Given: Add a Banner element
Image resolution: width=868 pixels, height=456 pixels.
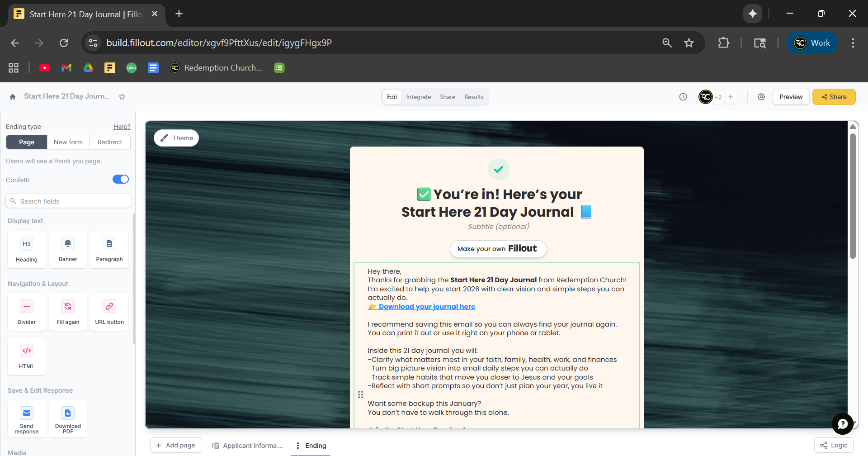Looking at the screenshot, I should tap(68, 249).
